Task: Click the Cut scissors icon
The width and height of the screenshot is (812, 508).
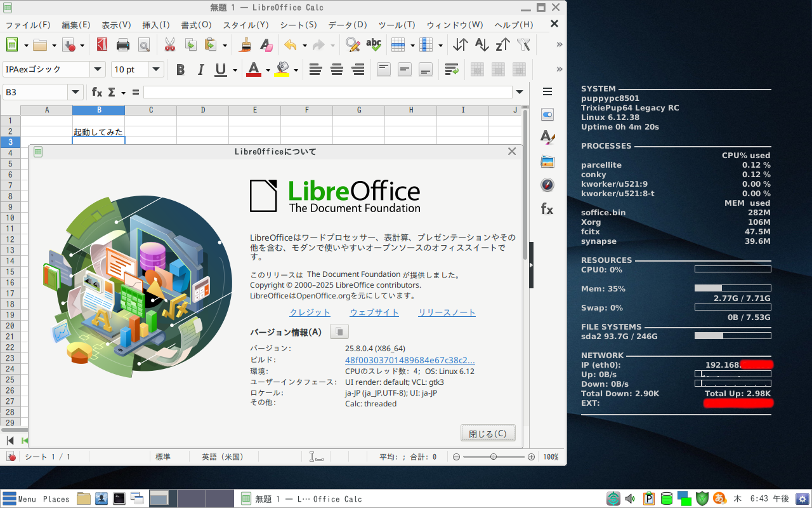Action: [x=169, y=44]
